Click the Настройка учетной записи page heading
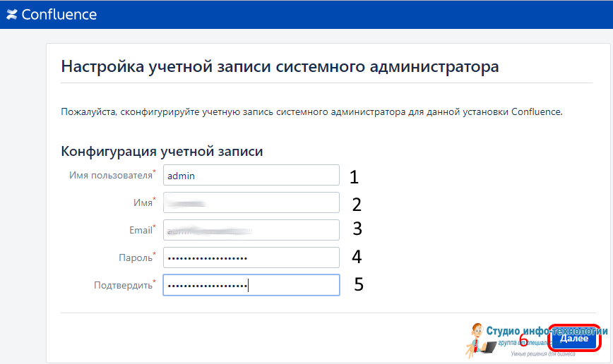This screenshot has width=613, height=364. 280,67
